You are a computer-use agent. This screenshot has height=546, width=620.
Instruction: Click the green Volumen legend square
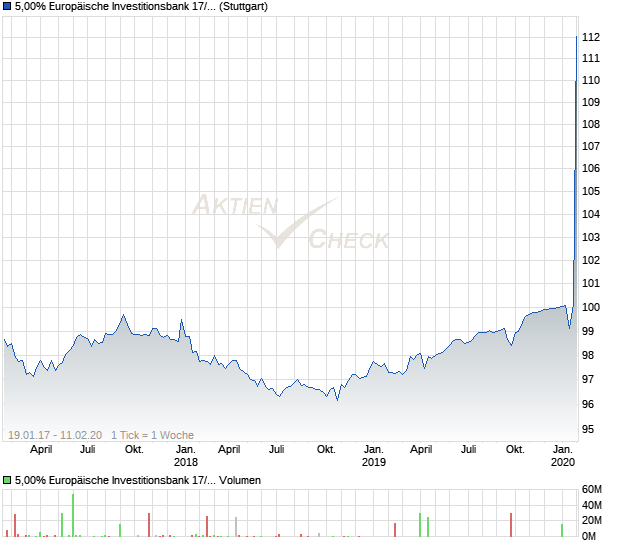click(x=7, y=480)
